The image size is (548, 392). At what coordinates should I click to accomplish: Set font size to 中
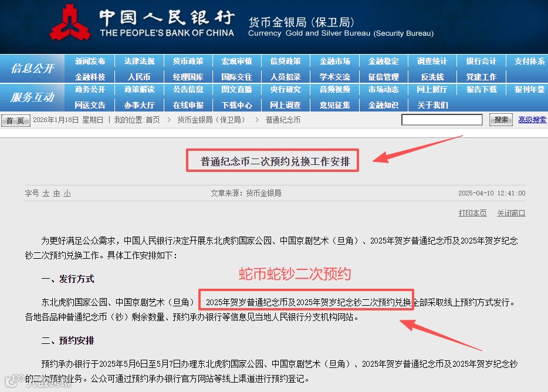(x=56, y=194)
